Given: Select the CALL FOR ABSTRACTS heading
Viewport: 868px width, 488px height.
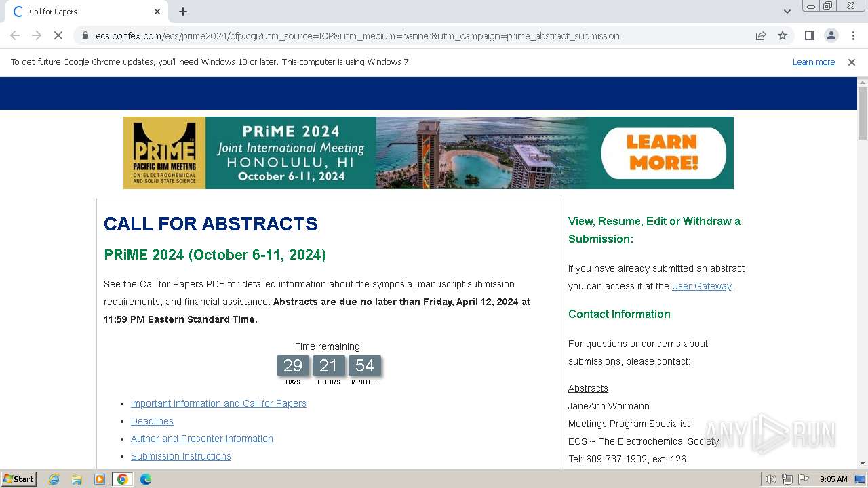Looking at the screenshot, I should 211,224.
